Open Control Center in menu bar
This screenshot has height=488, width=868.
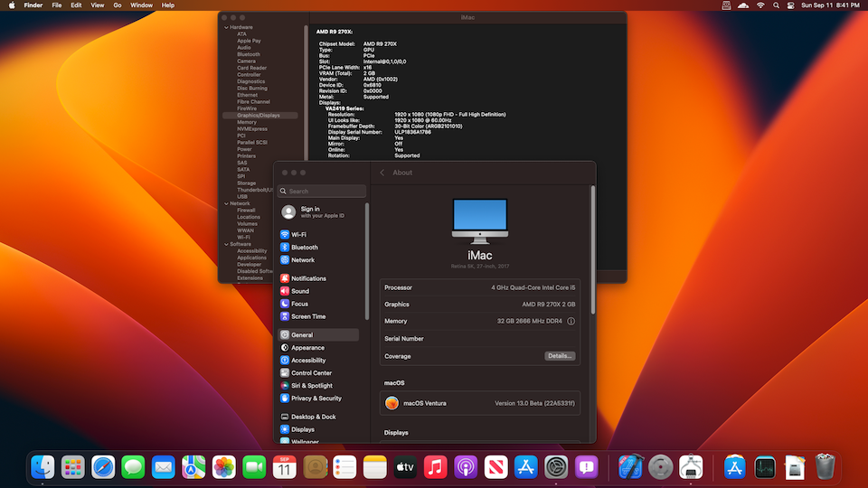[790, 5]
